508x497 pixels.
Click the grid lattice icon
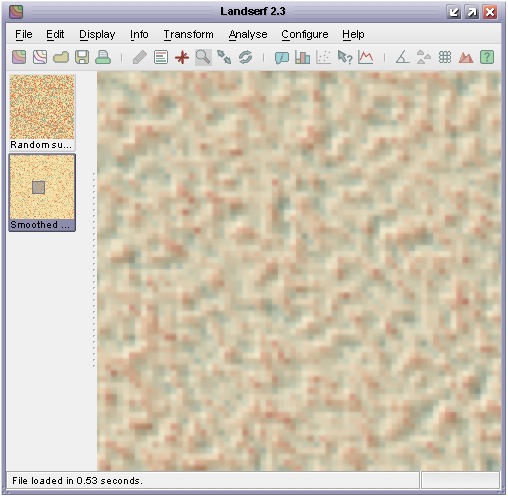(x=445, y=57)
